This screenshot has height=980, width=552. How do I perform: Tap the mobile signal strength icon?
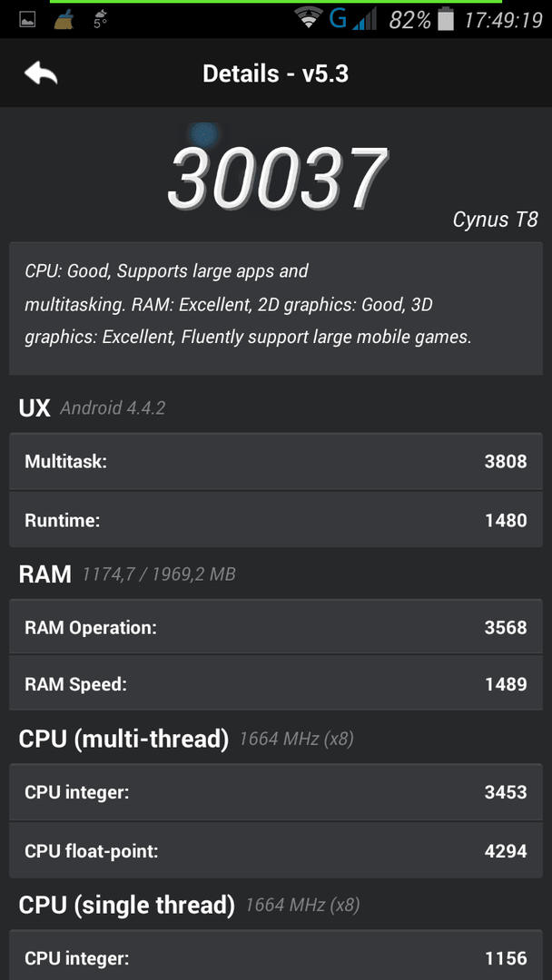(x=364, y=19)
